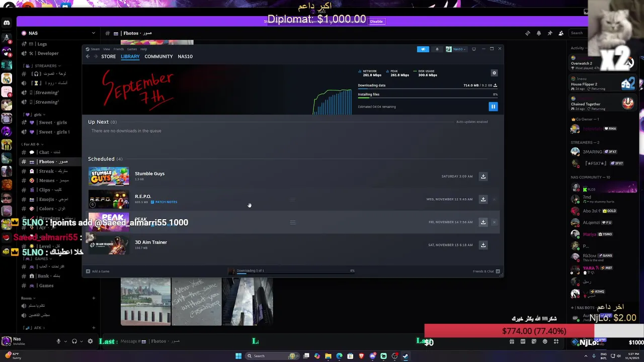Click the Windows taskbar Search box
The image size is (644, 362).
pos(272,356)
